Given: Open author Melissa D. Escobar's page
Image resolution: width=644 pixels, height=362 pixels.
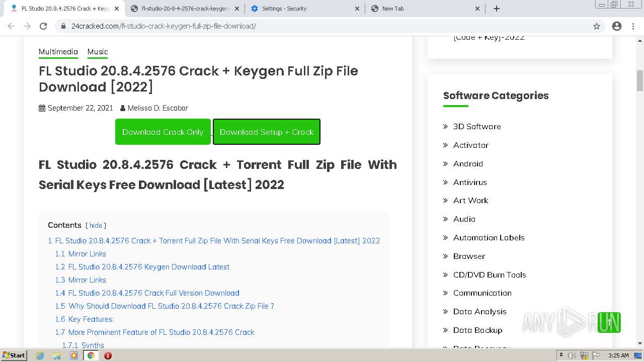Looking at the screenshot, I should pyautogui.click(x=157, y=108).
